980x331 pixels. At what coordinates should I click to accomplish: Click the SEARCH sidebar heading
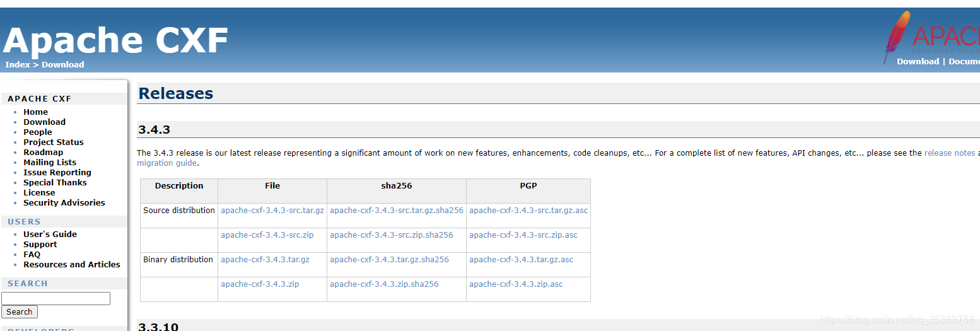click(x=28, y=283)
